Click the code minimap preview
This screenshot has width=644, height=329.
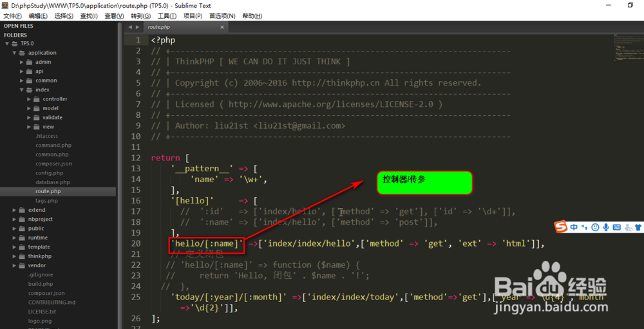(628, 48)
